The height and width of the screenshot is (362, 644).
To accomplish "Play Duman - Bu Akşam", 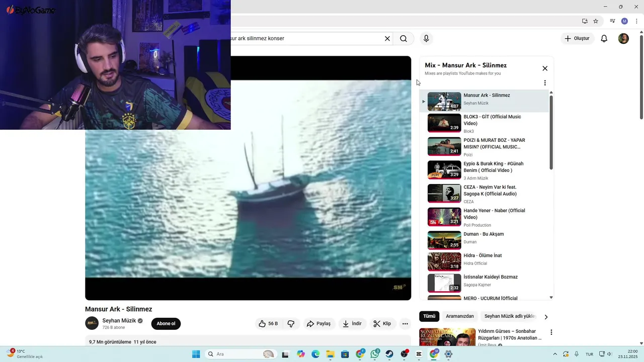I will [485, 240].
